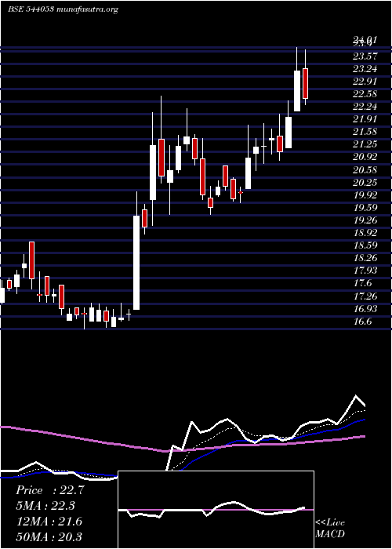Select the 23.57 price axis label

(365, 56)
